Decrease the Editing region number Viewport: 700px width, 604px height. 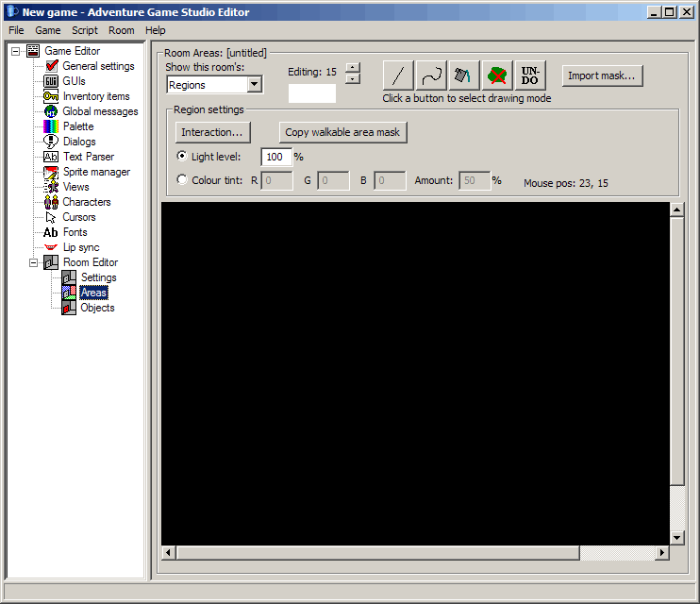click(x=353, y=78)
